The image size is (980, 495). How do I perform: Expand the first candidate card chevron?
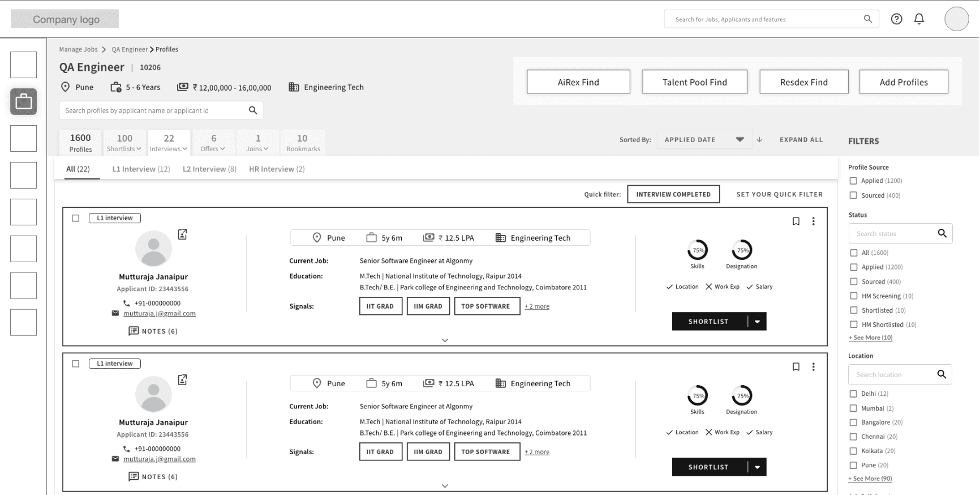[x=445, y=340]
